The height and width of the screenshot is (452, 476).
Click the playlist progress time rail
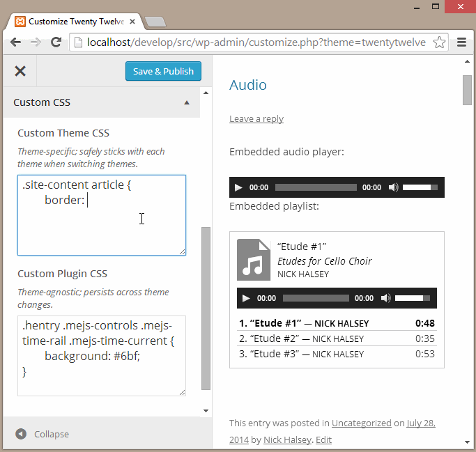[316, 298]
